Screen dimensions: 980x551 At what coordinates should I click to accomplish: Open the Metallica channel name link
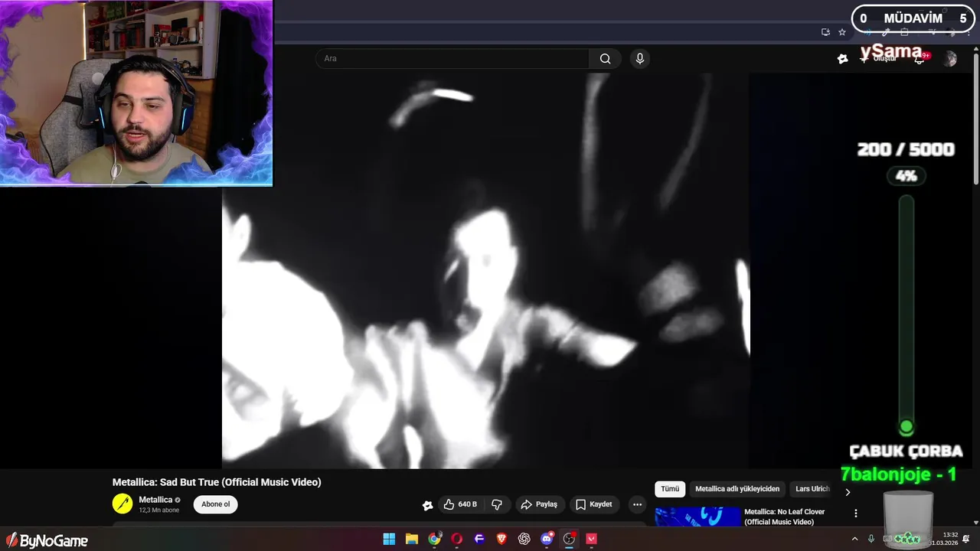155,500
